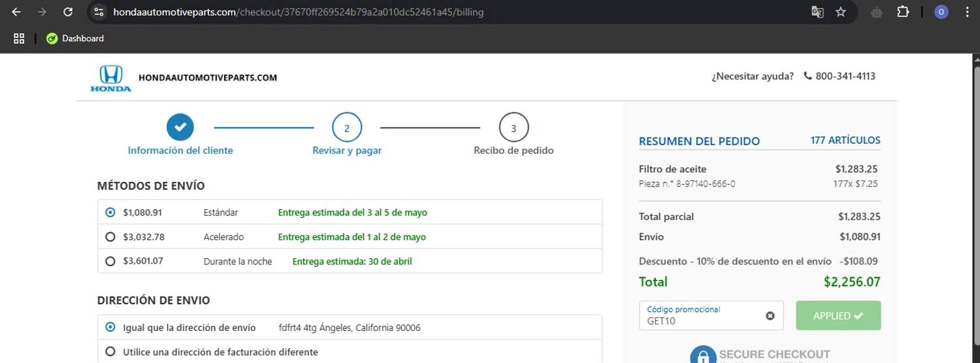The height and width of the screenshot is (363, 980).
Task: Bookmark this page with the star icon
Action: pos(841,12)
